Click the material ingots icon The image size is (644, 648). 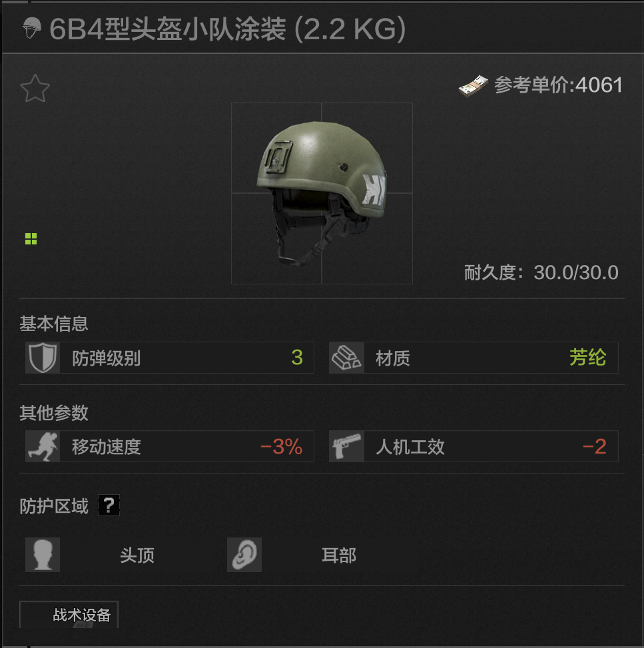pyautogui.click(x=346, y=358)
